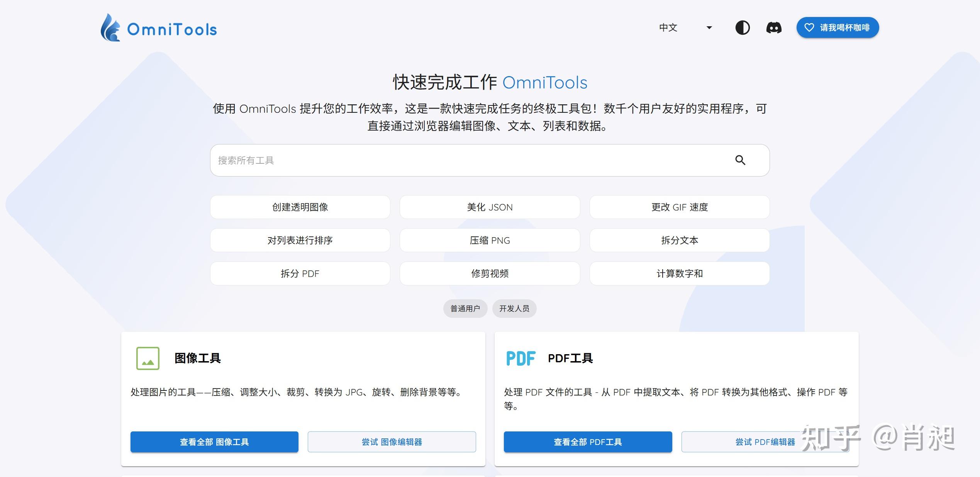
Task: Select the 开发人员 filter chip
Action: pyautogui.click(x=514, y=309)
